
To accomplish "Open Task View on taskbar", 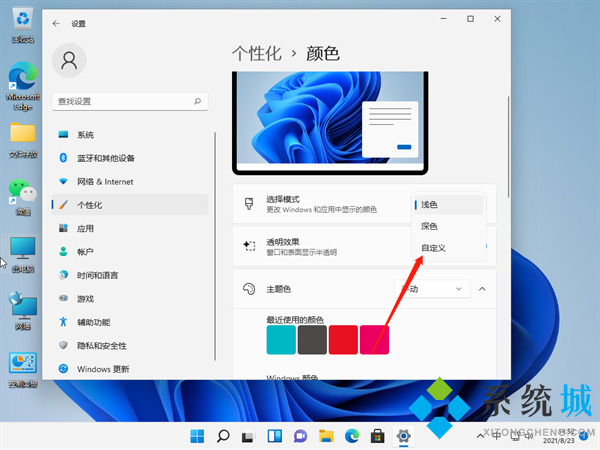I will (x=249, y=436).
